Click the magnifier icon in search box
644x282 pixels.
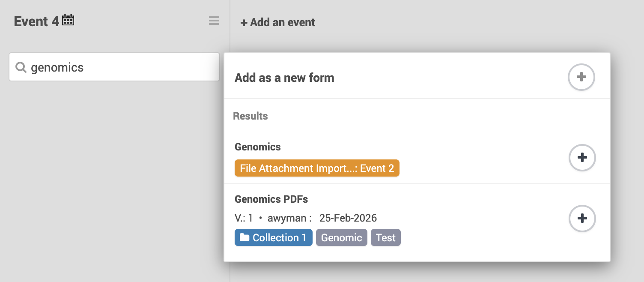(21, 67)
